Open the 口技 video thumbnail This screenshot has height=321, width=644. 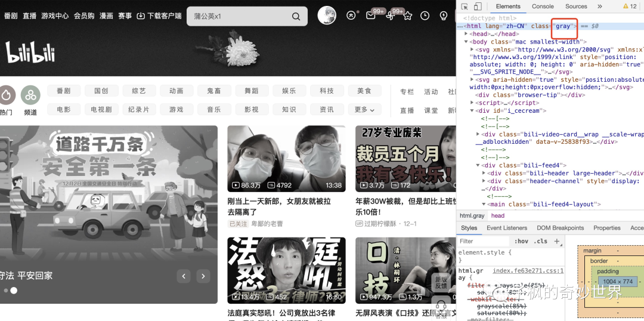[406, 271]
